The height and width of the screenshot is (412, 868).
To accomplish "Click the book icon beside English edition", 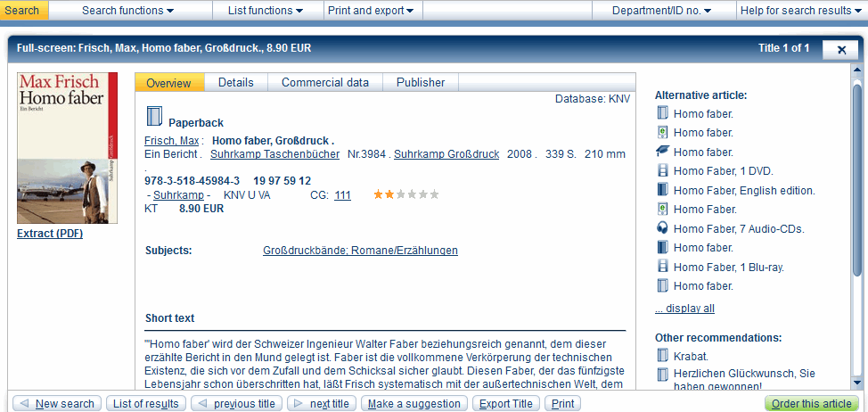I will [x=662, y=190].
